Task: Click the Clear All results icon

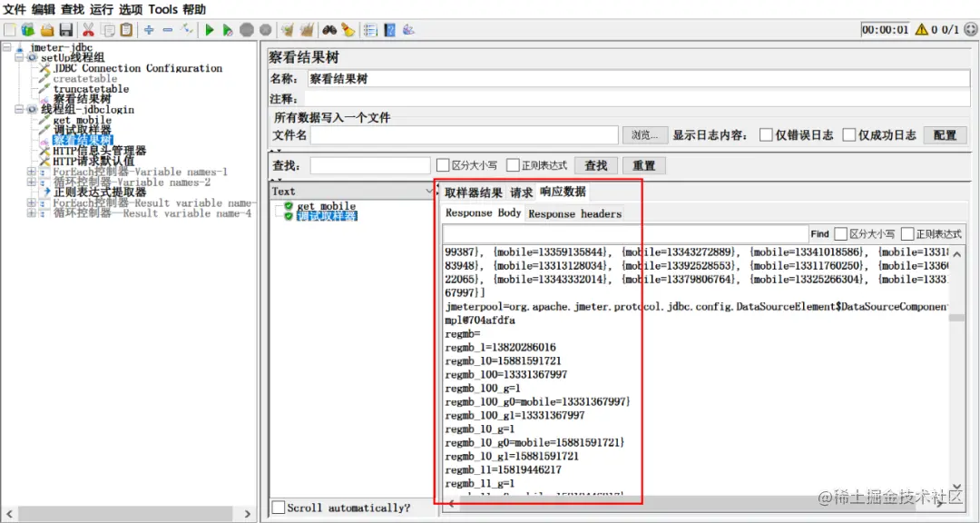Action: 307,29
